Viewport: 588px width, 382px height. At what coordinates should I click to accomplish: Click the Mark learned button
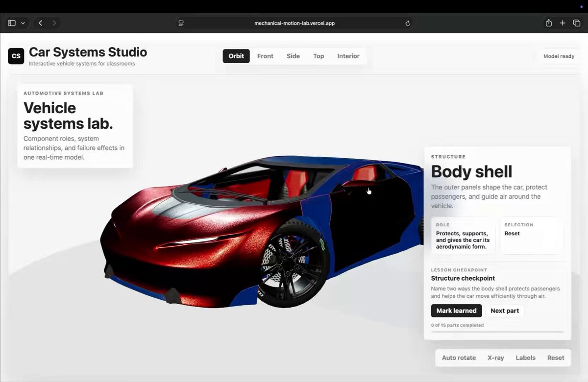(x=456, y=310)
